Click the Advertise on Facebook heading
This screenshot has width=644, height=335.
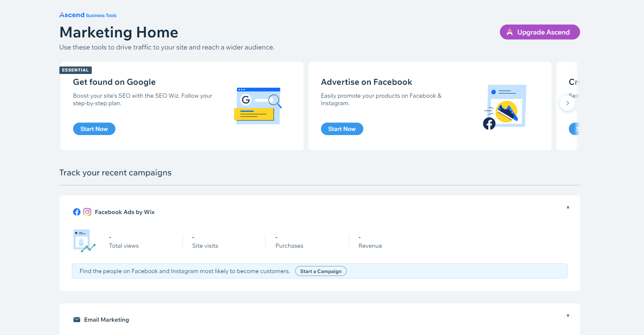(x=367, y=82)
